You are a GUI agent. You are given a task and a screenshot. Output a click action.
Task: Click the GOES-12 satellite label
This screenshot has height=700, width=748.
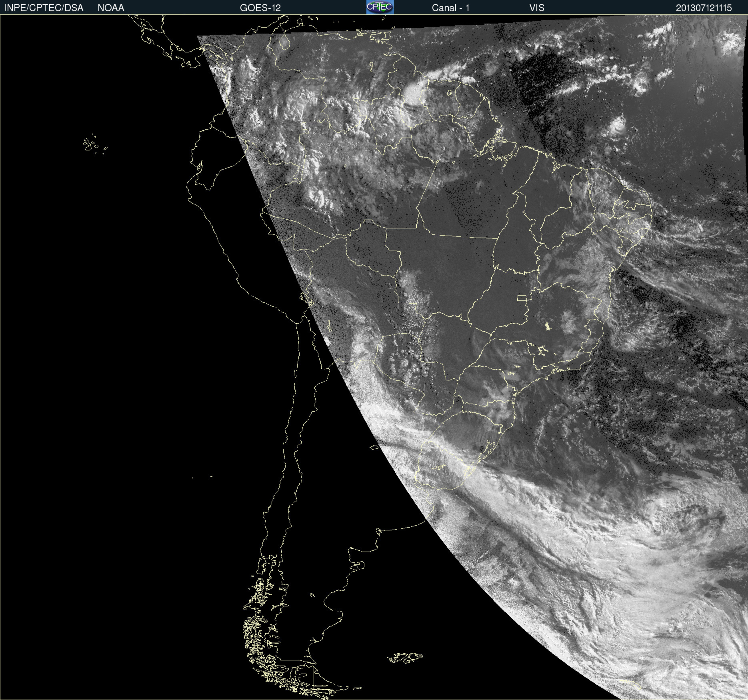[x=260, y=8]
